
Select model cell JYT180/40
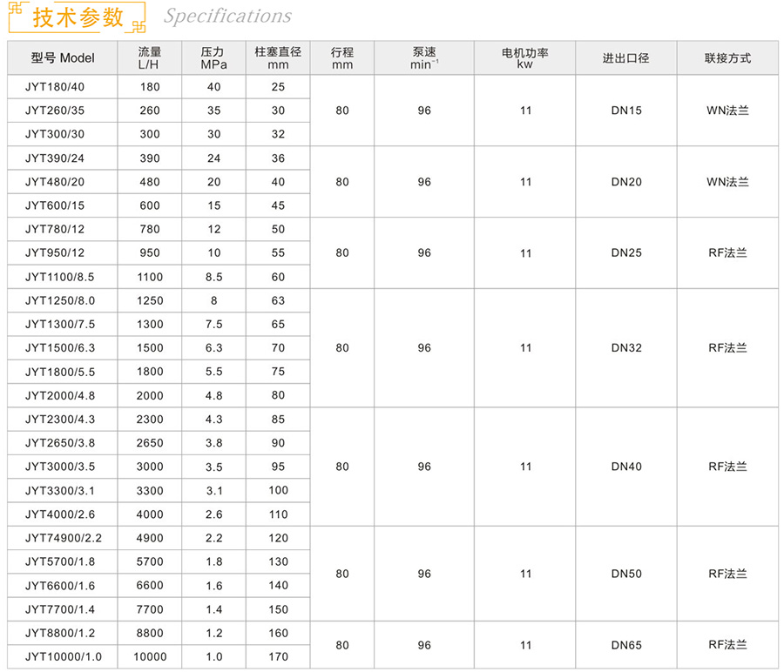pyautogui.click(x=56, y=87)
